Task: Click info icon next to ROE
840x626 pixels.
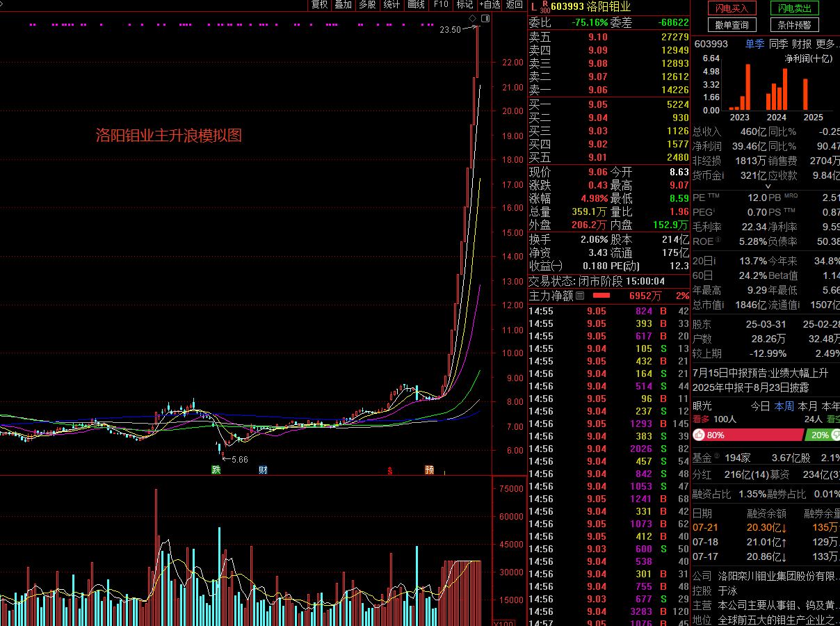Action: click(718, 241)
